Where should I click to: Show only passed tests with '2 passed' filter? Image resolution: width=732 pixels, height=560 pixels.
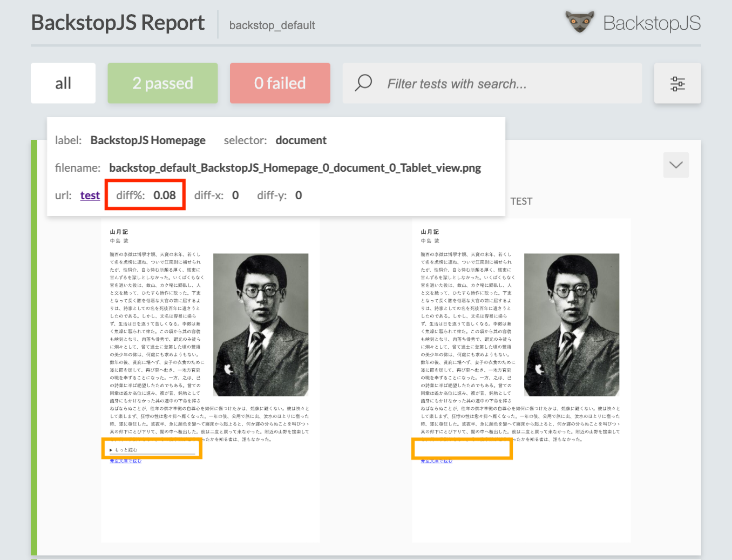click(x=162, y=83)
